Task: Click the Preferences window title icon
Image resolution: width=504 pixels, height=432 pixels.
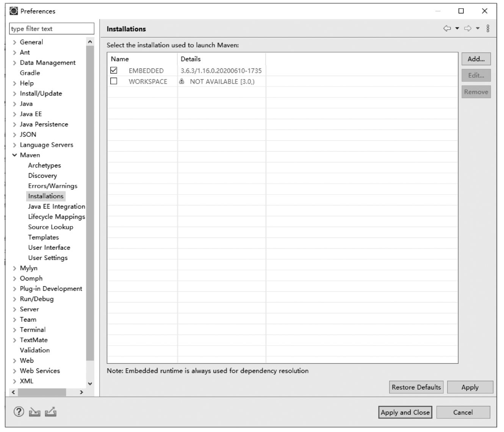Action: tap(14, 11)
